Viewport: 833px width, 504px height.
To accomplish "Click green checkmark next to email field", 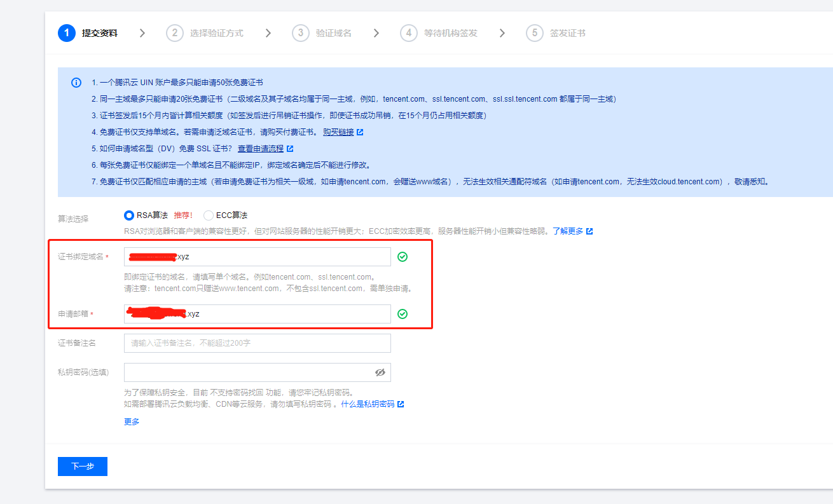I will (403, 314).
